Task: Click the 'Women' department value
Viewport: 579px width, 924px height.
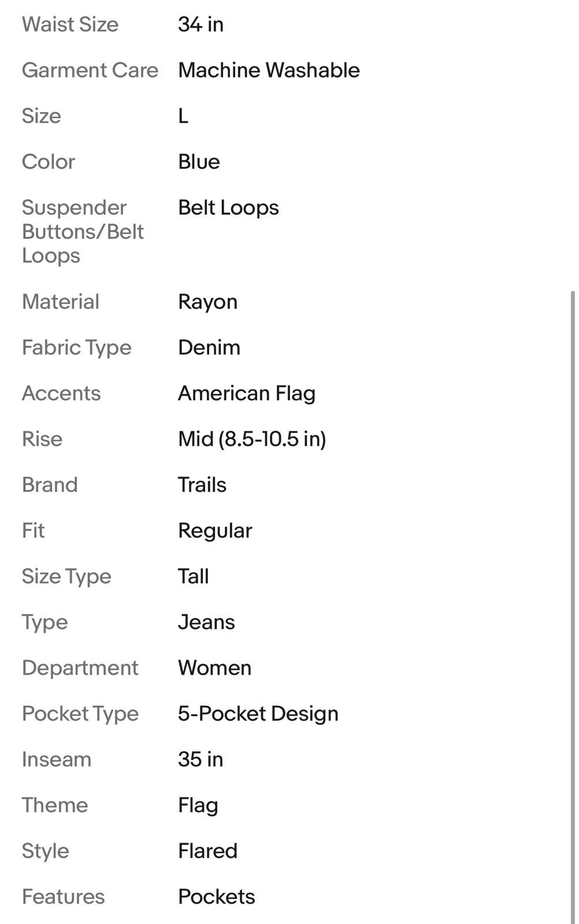Action: [x=214, y=668]
